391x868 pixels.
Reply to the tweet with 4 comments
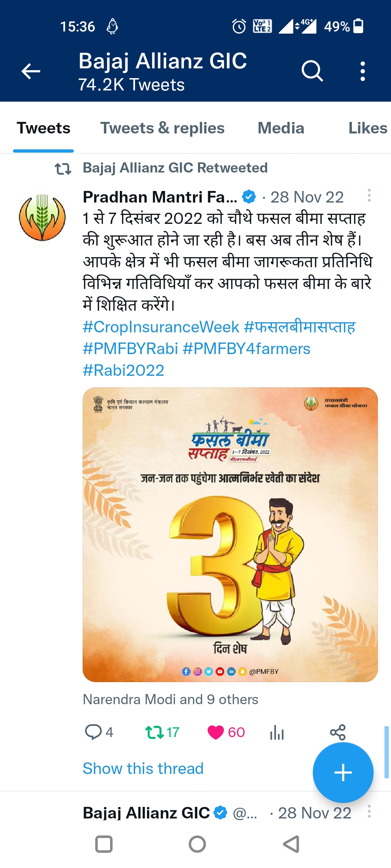pyautogui.click(x=98, y=732)
